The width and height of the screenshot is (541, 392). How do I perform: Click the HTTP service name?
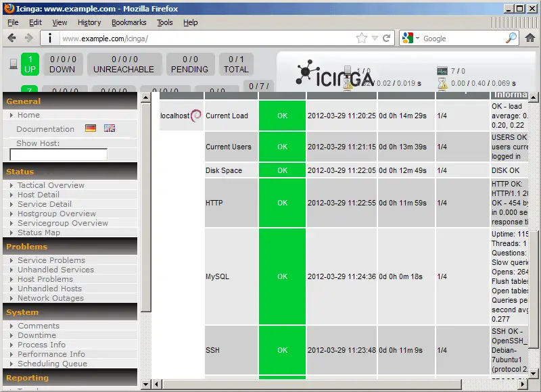[214, 203]
